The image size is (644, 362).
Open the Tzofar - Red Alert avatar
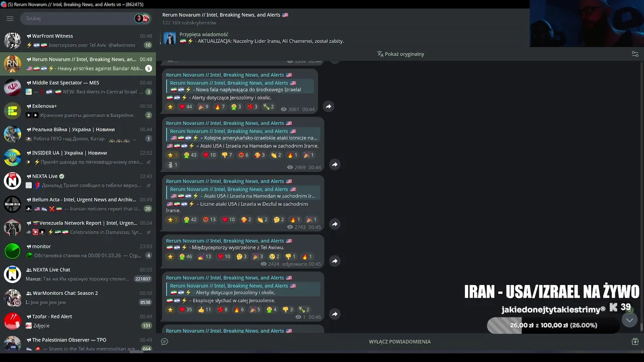(12, 321)
